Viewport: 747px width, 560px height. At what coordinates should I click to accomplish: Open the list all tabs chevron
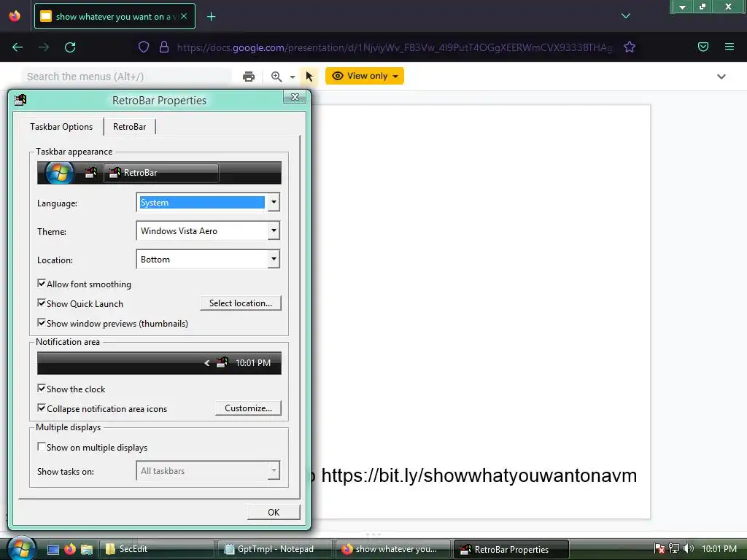pyautogui.click(x=626, y=16)
